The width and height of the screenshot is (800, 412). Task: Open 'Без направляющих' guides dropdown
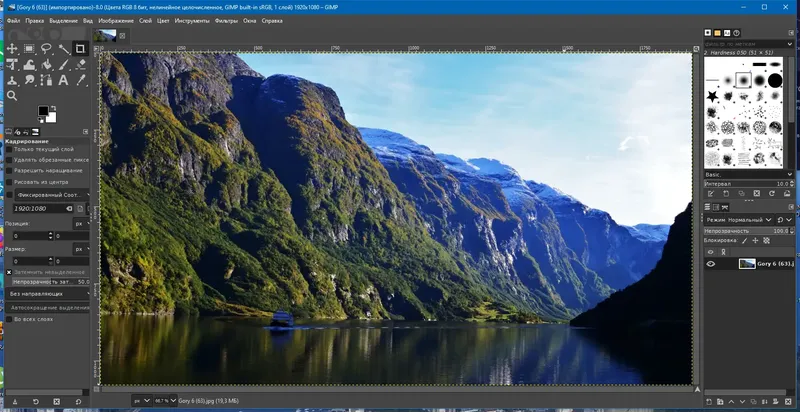point(49,294)
